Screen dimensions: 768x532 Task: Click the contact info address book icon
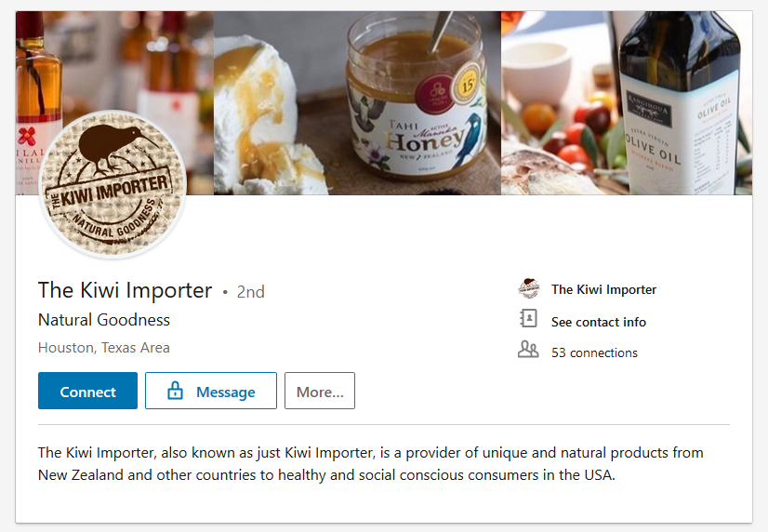coord(528,320)
